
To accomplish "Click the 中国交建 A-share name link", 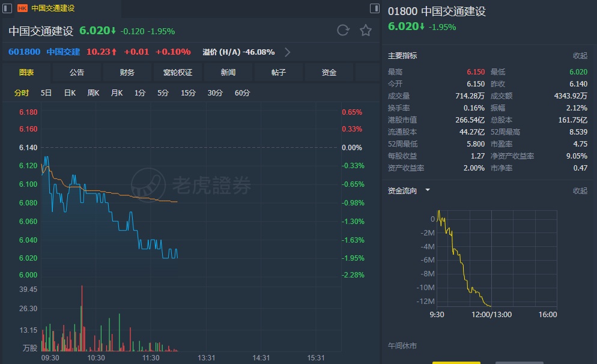I will point(63,52).
